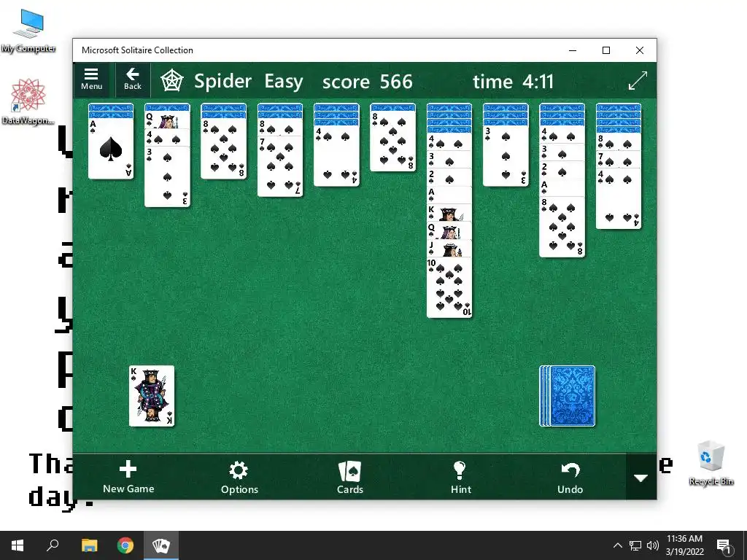This screenshot has width=747, height=560.
Task: Select the 7 of spades in tenth column
Action: (619, 160)
